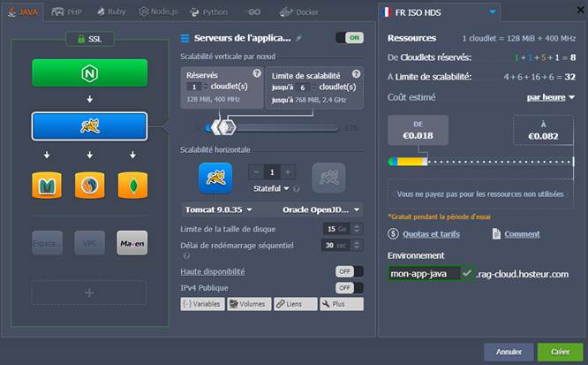This screenshot has height=365, width=588.
Task: Toggle IPv4 Publique on
Action: click(x=349, y=287)
